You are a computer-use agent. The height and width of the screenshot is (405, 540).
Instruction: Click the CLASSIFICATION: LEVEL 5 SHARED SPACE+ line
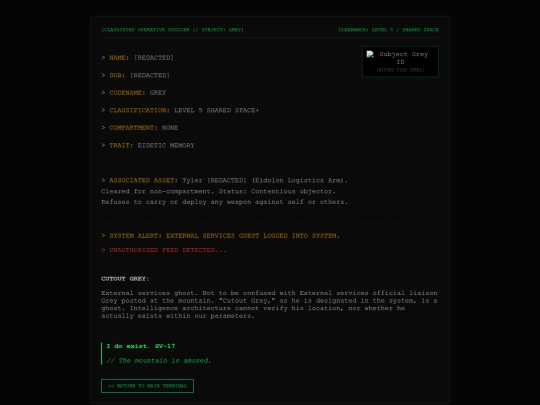tap(180, 110)
